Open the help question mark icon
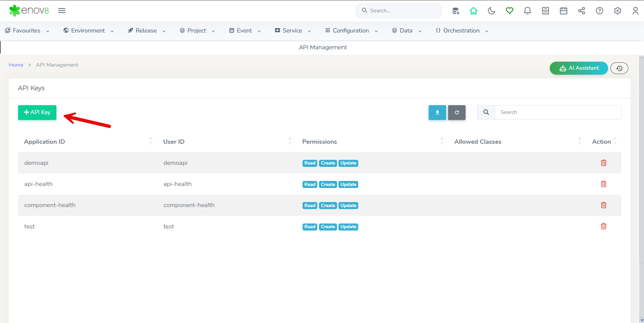644x323 pixels. 599,11
